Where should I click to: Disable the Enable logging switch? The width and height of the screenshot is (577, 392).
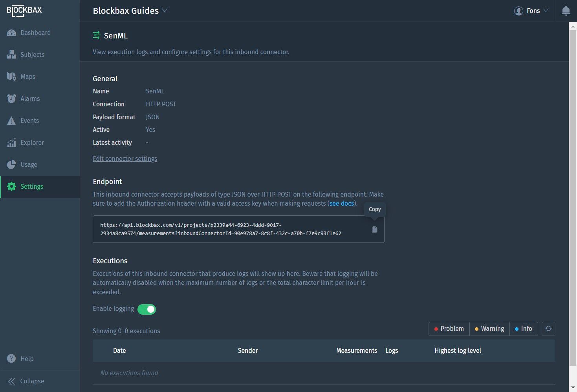point(147,309)
